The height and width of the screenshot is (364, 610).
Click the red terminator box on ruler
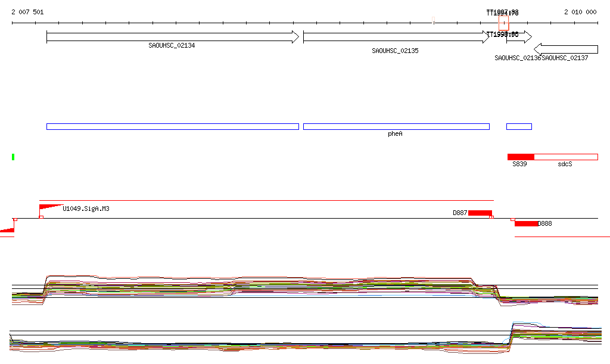pyautogui.click(x=503, y=23)
